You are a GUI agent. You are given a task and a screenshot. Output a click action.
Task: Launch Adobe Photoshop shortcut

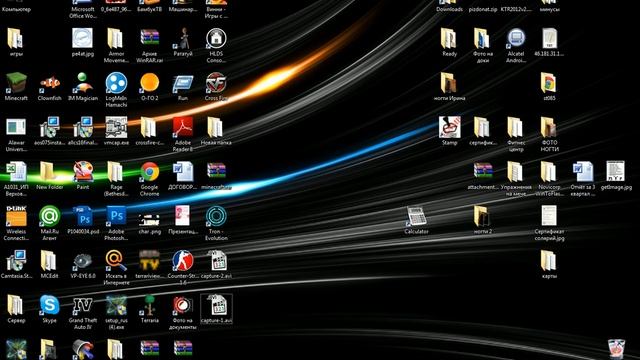pyautogui.click(x=116, y=216)
